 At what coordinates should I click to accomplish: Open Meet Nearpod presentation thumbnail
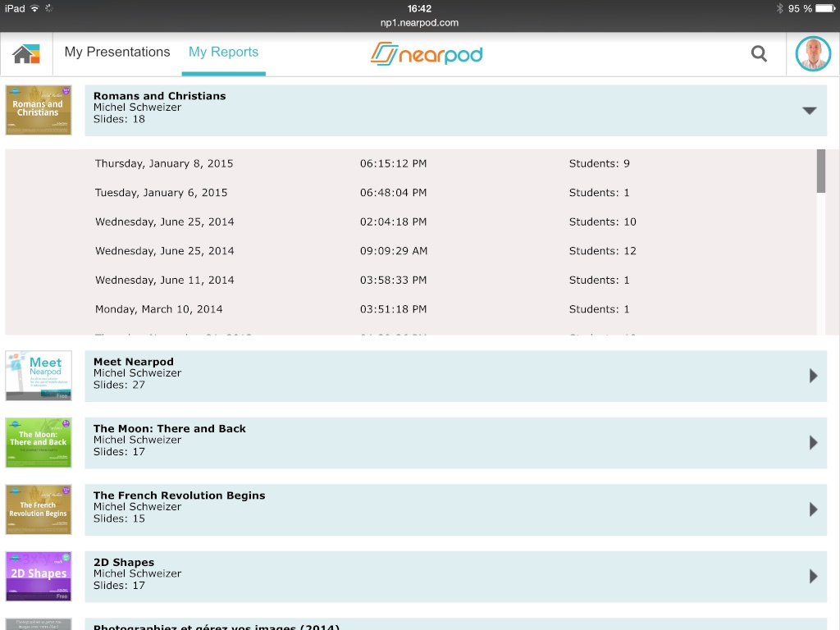pyautogui.click(x=39, y=376)
